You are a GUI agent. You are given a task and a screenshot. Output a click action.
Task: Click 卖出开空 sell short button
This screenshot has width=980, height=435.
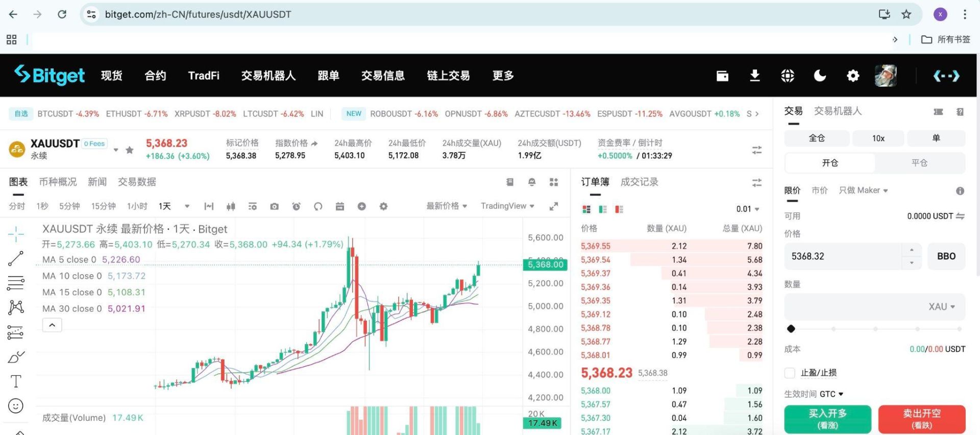[x=921, y=419]
